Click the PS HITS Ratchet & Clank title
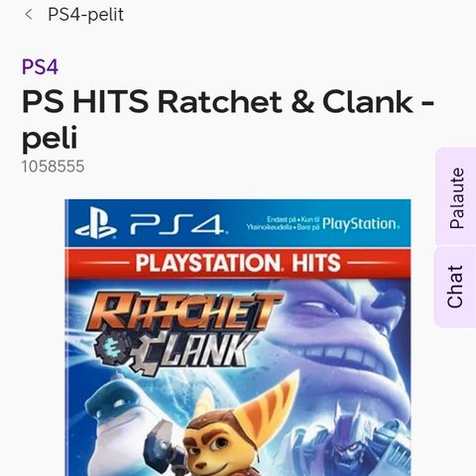Screen dimensions: 476x476 point(228,119)
